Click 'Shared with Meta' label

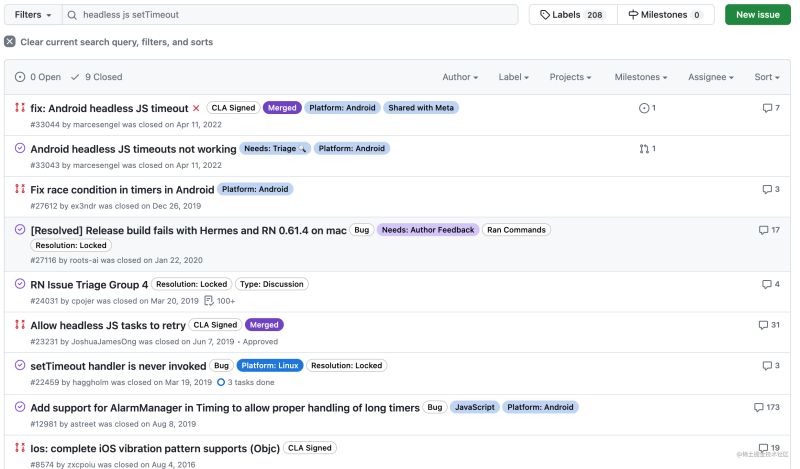pos(421,108)
